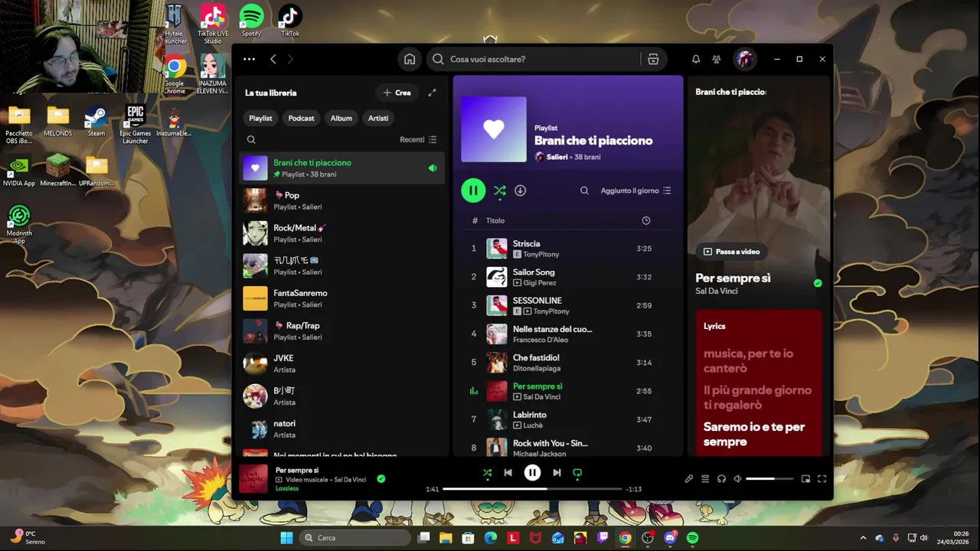Toggle saved checkmark beside Per sempre sì panel

(818, 283)
